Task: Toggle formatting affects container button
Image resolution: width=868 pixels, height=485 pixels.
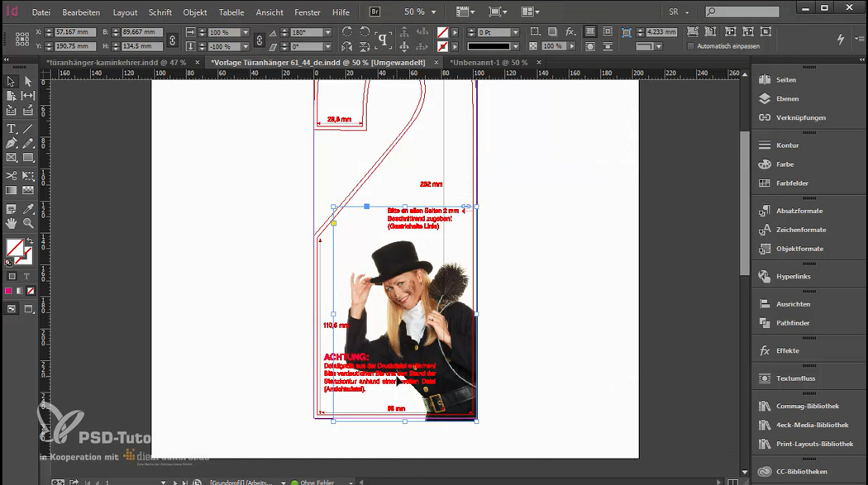Action: coord(12,276)
